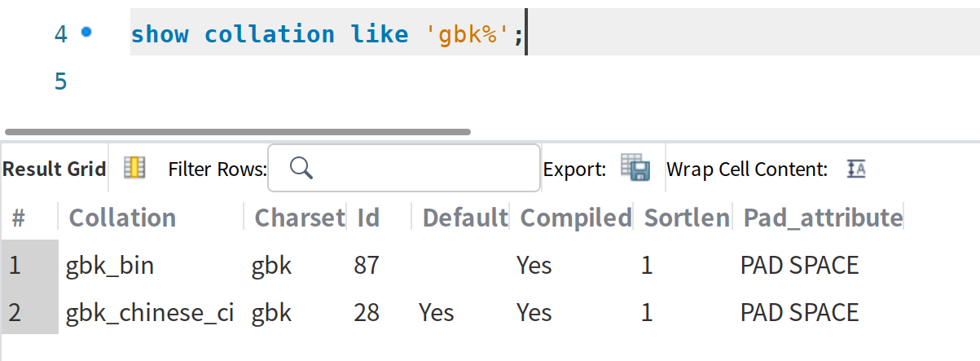Click the Default column header

[465, 218]
